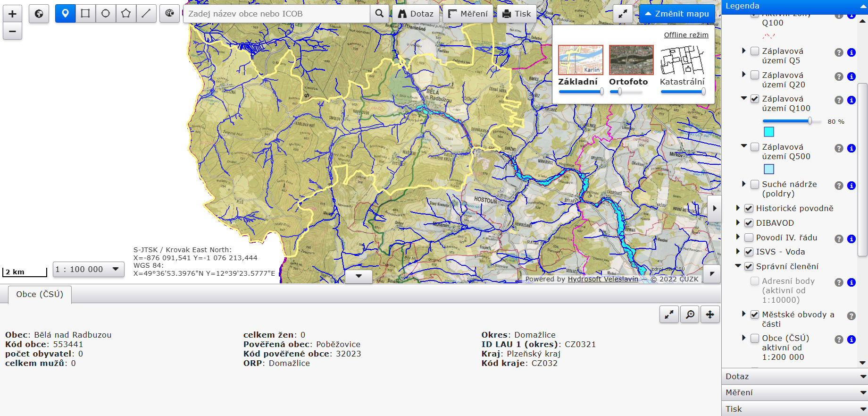Open the map scale 1 : 100 000 dropdown
The image size is (868, 416).
pos(88,269)
